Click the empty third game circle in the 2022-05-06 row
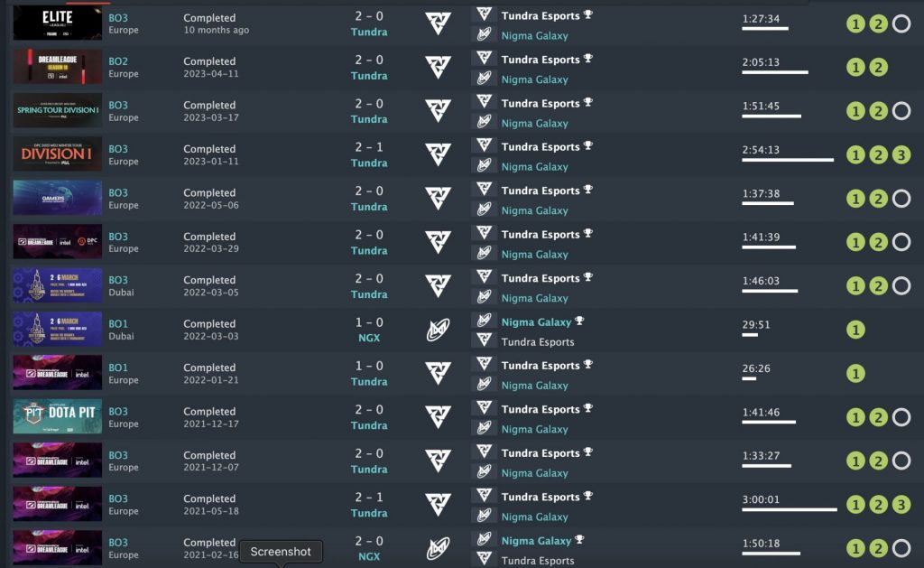Screen dimensions: 924x568 coord(901,199)
